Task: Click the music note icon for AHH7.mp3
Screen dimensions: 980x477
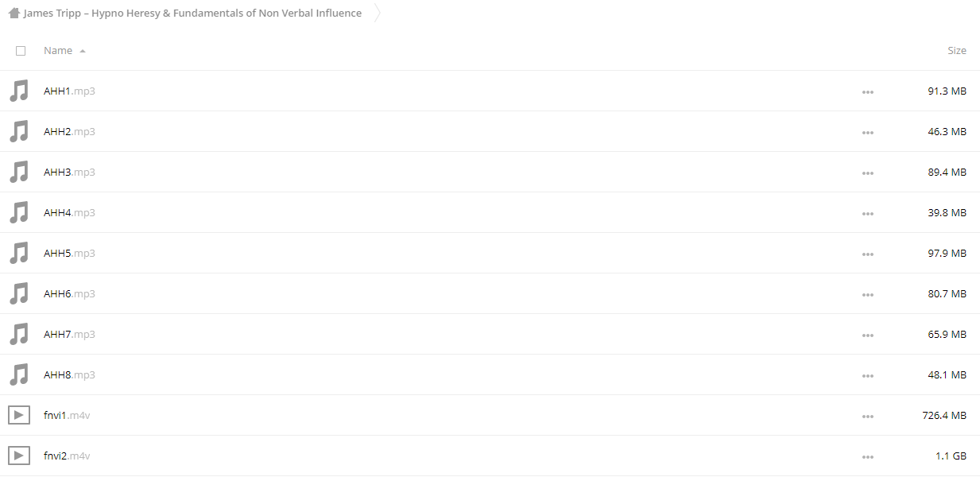Action: [x=19, y=334]
